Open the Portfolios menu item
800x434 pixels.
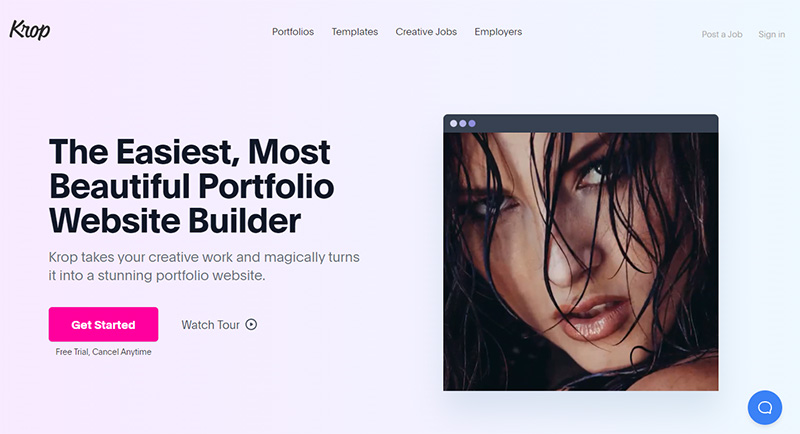[x=293, y=32]
